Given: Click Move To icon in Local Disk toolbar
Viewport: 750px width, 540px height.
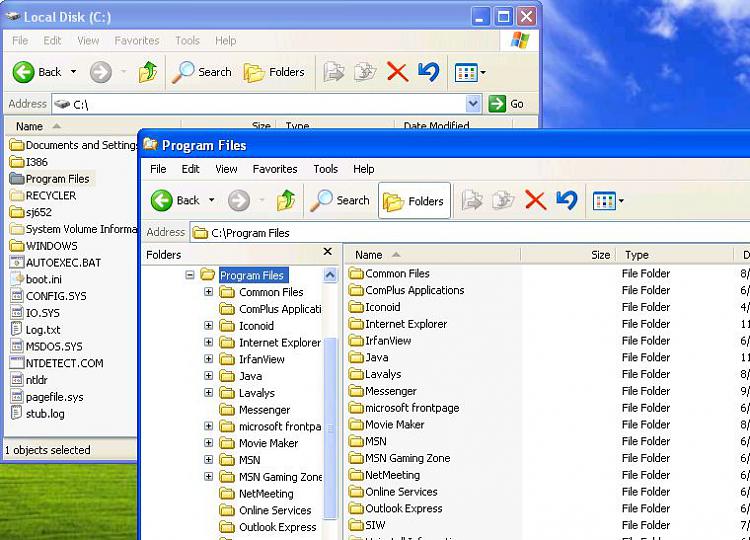Looking at the screenshot, I should (333, 72).
